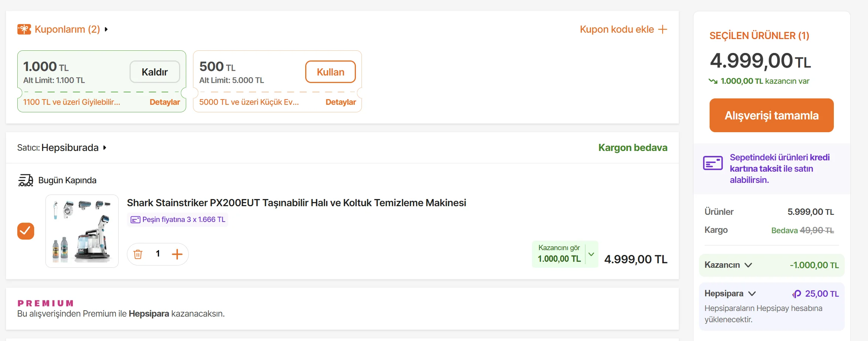Click the coupon gift icon beside Kuponlarım
This screenshot has width=868, height=341.
tap(24, 29)
